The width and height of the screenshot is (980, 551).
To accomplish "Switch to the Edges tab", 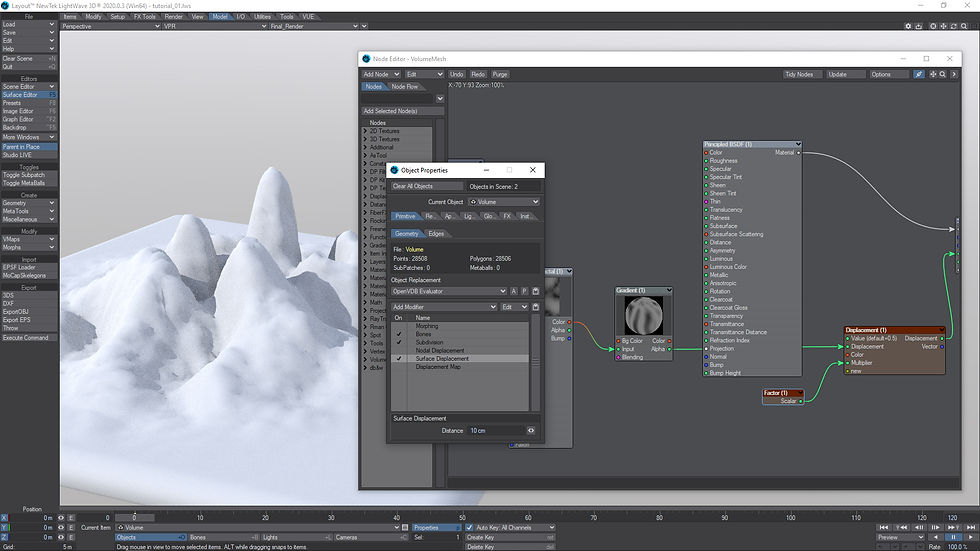I will pyautogui.click(x=436, y=233).
